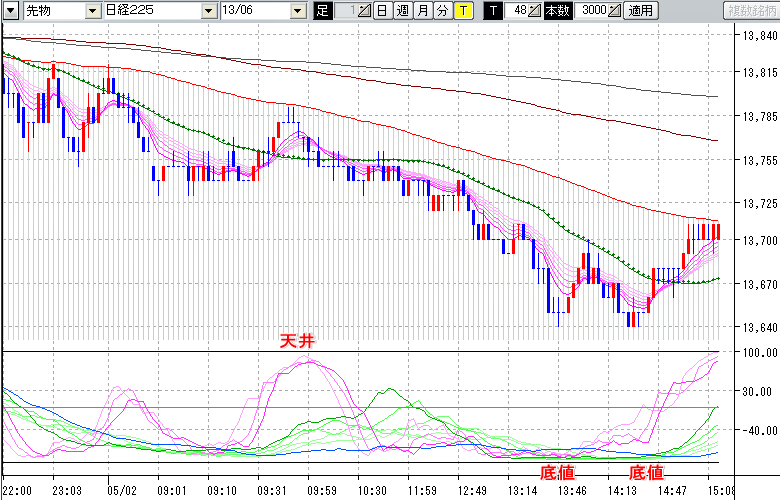Image resolution: width=780 pixels, height=500 pixels.
Task: Click the black T tick label
Action: (493, 11)
